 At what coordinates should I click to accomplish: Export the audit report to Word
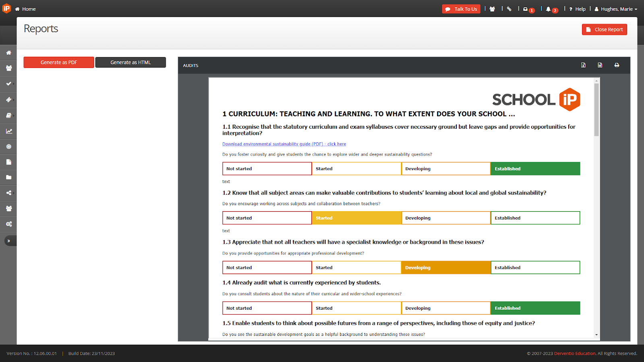click(600, 65)
